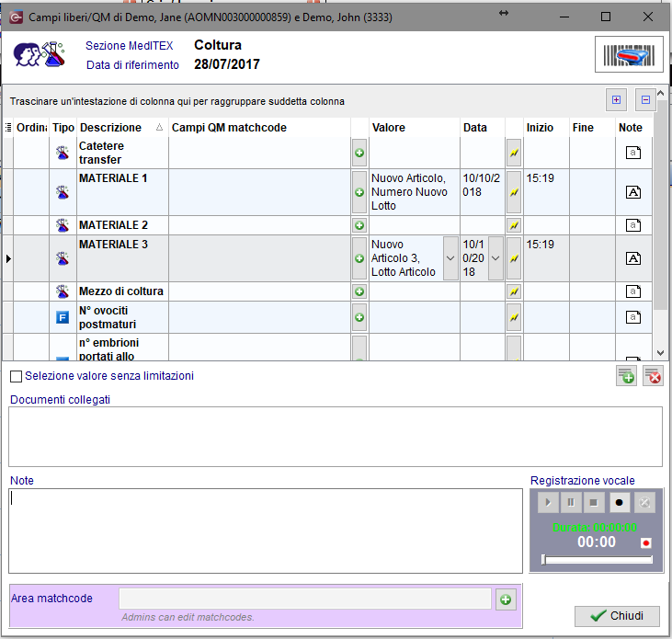
Task: Select the MATERIALE 2 description cell
Action: coord(122,225)
